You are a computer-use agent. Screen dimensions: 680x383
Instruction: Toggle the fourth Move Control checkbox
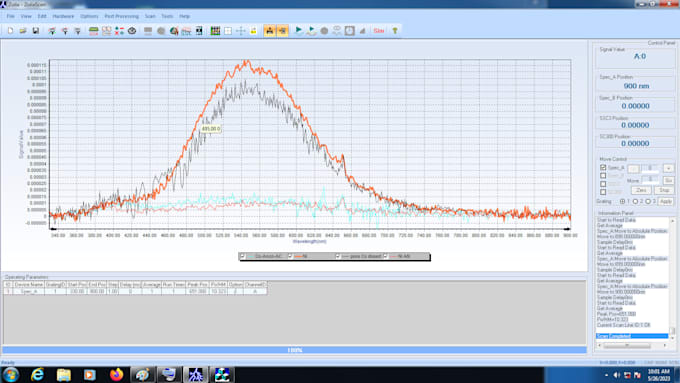[x=603, y=192]
